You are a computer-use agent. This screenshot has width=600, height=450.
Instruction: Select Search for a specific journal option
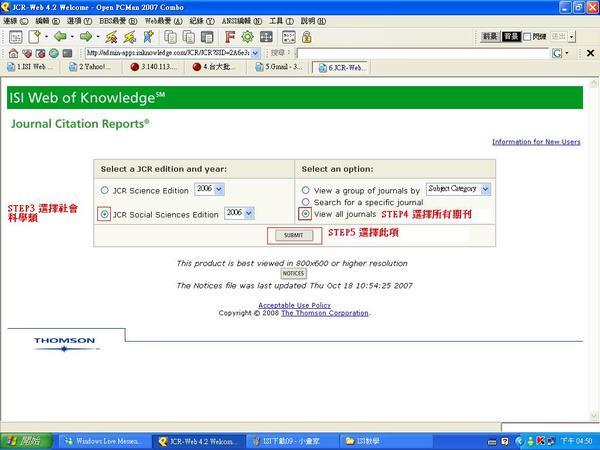tap(305, 202)
